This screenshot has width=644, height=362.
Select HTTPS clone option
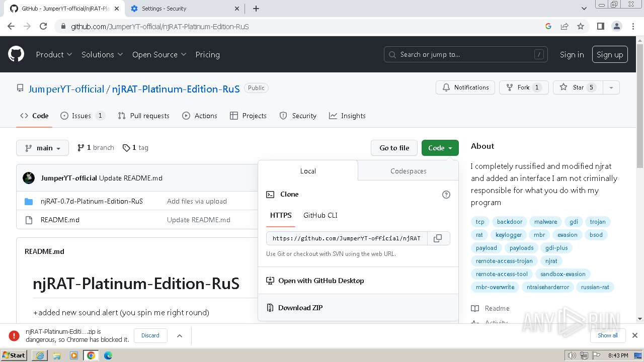(x=281, y=215)
